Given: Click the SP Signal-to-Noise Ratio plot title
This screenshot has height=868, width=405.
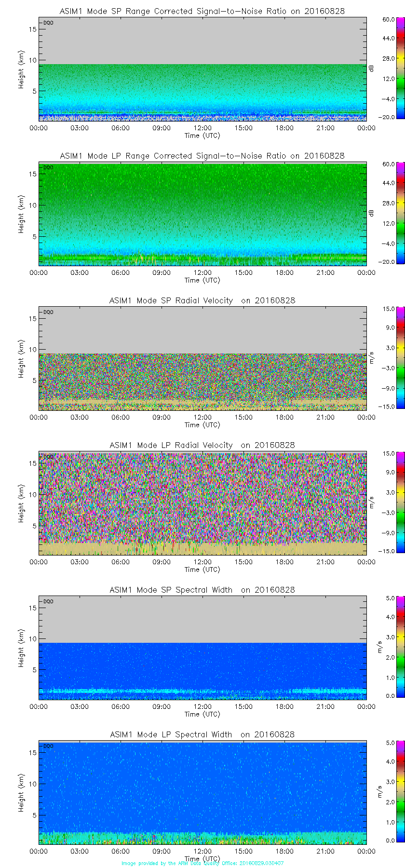Looking at the screenshot, I should 202,11.
